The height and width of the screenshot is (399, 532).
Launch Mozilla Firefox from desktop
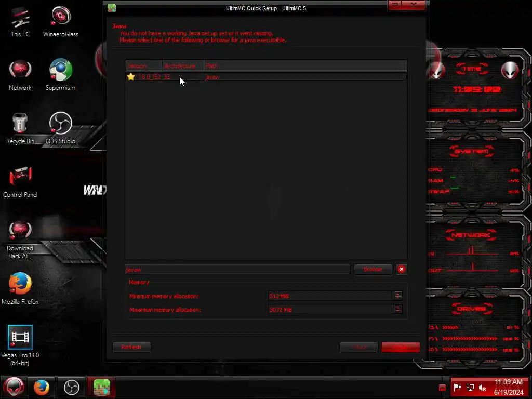point(20,289)
